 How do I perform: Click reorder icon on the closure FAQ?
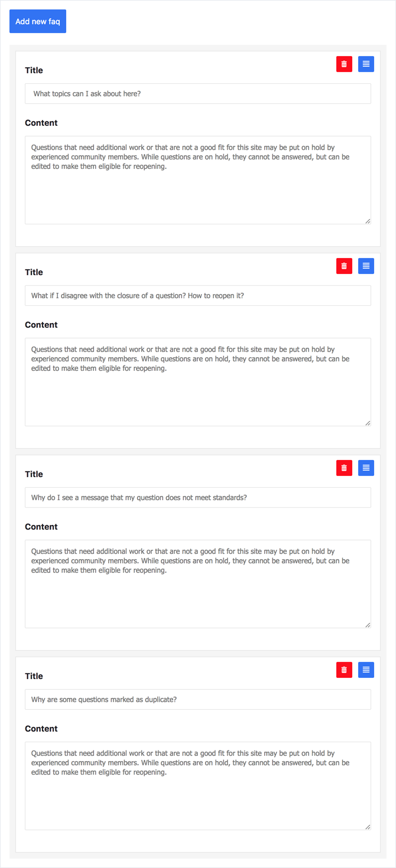click(366, 266)
